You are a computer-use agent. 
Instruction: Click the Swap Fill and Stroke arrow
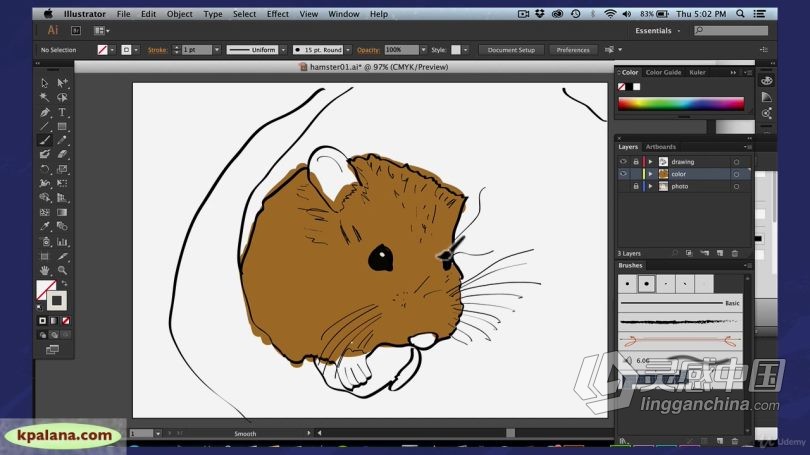click(65, 284)
